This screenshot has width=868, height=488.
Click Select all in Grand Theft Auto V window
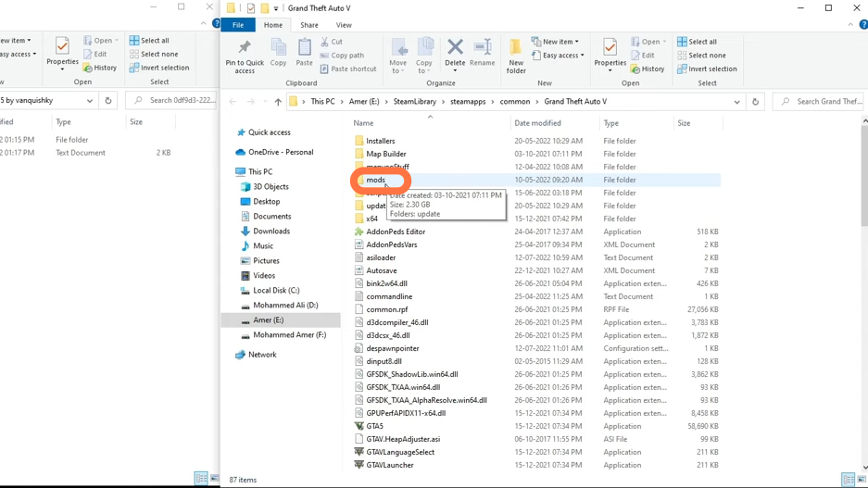[697, 42]
